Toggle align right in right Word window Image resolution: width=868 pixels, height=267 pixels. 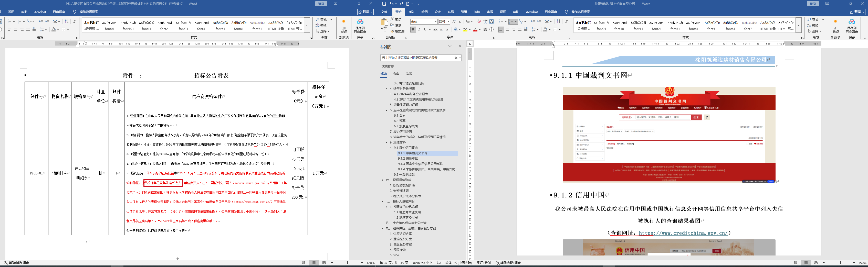[514, 30]
